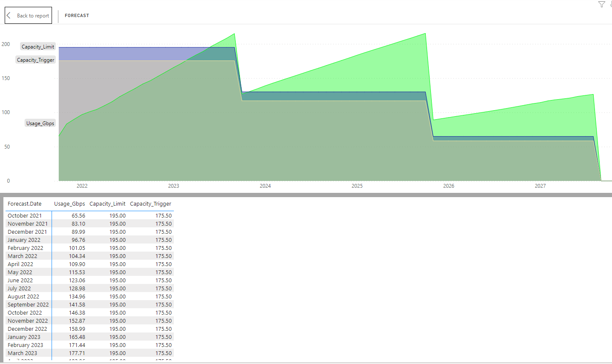The image size is (612, 364).
Task: Click the 2027 x-axis label
Action: tap(540, 186)
